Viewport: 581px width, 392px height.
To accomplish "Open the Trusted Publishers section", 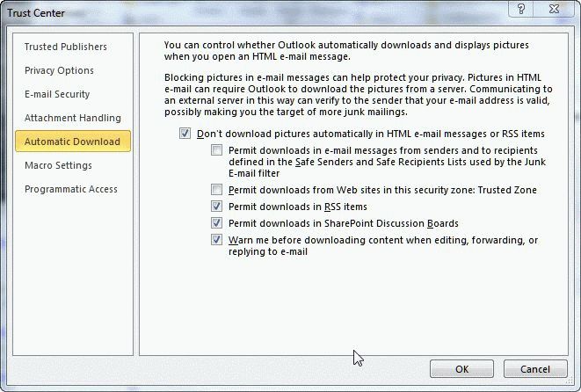I will [65, 47].
